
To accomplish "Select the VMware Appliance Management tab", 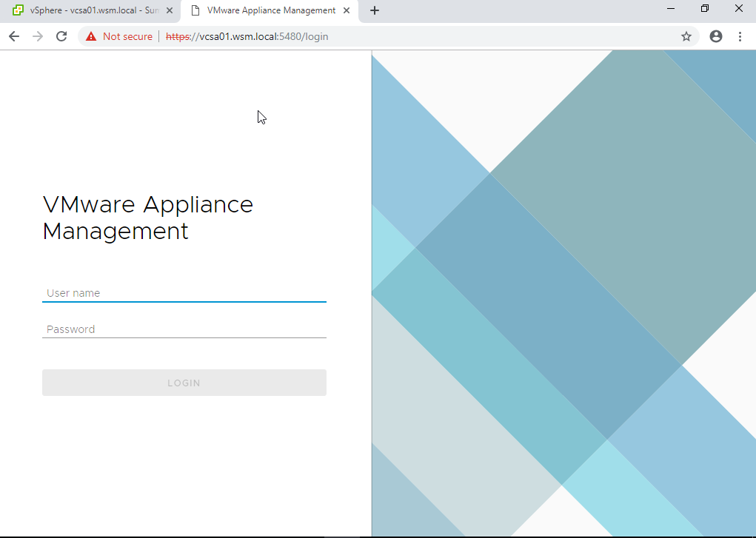I will pyautogui.click(x=270, y=10).
